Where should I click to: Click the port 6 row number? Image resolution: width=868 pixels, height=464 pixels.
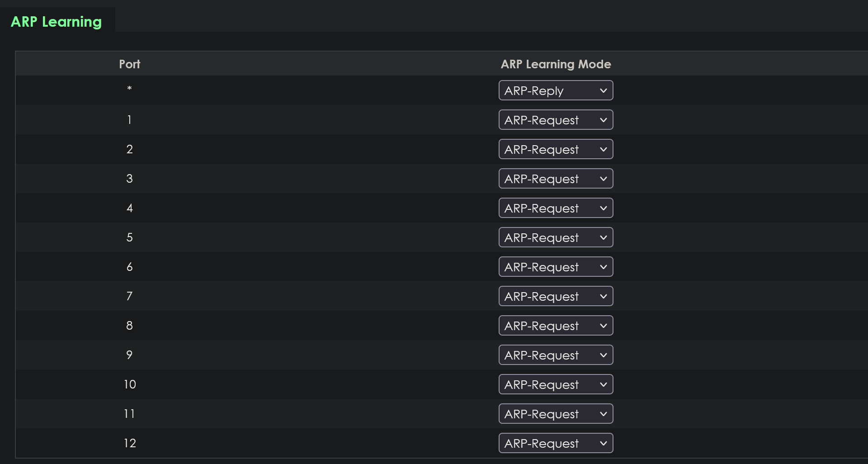[x=129, y=267]
